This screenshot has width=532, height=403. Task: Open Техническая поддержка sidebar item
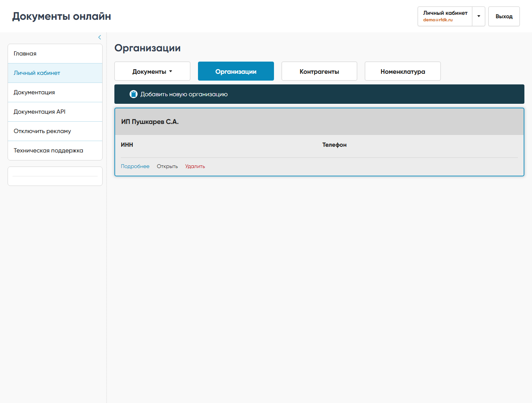click(55, 151)
